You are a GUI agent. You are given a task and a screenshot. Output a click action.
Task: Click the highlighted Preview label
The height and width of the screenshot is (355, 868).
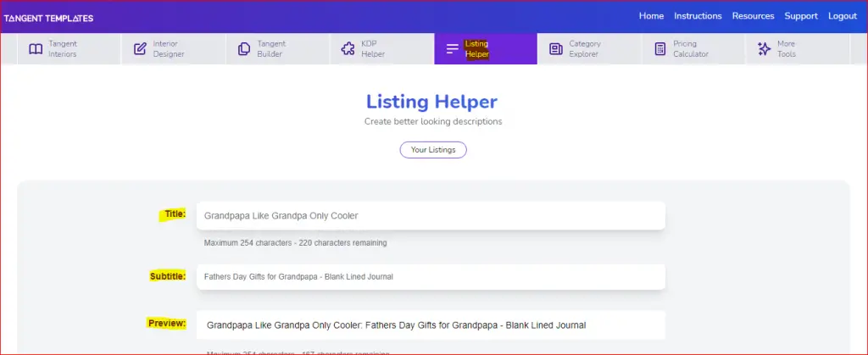(x=167, y=324)
